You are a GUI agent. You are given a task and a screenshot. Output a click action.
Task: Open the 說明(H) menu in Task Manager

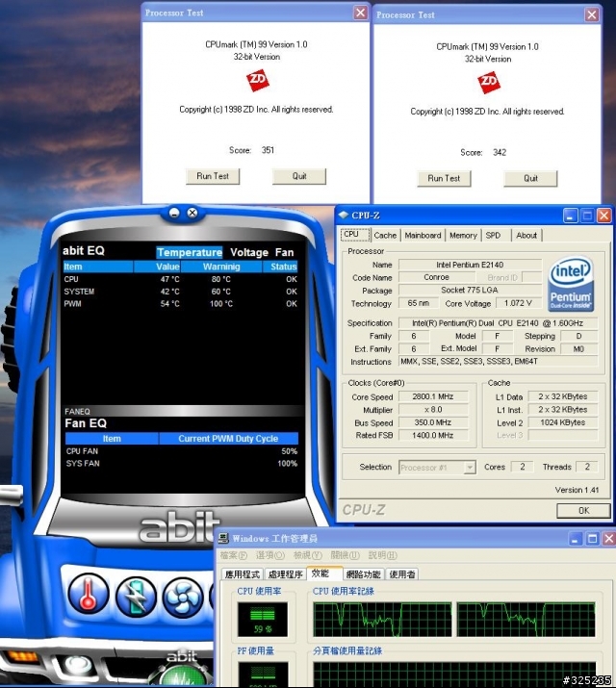tap(382, 555)
